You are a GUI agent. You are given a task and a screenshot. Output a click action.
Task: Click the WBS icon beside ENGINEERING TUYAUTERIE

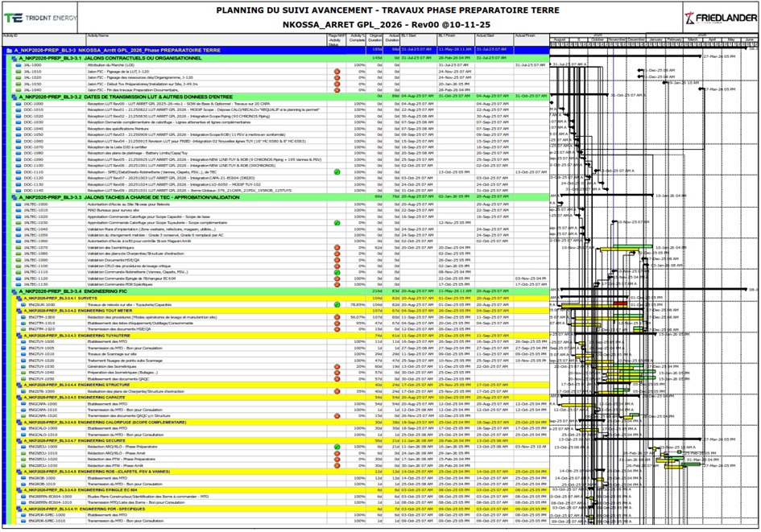click(x=19, y=336)
